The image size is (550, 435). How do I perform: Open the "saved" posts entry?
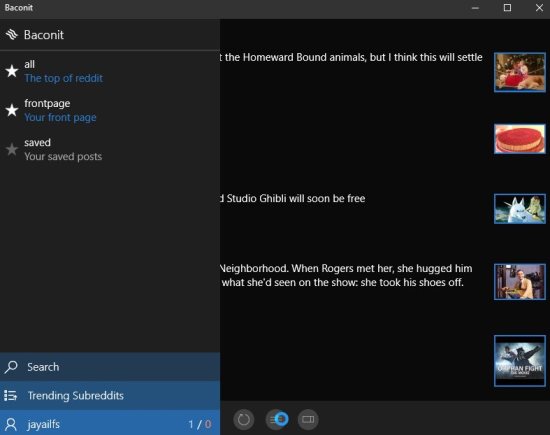pos(110,149)
